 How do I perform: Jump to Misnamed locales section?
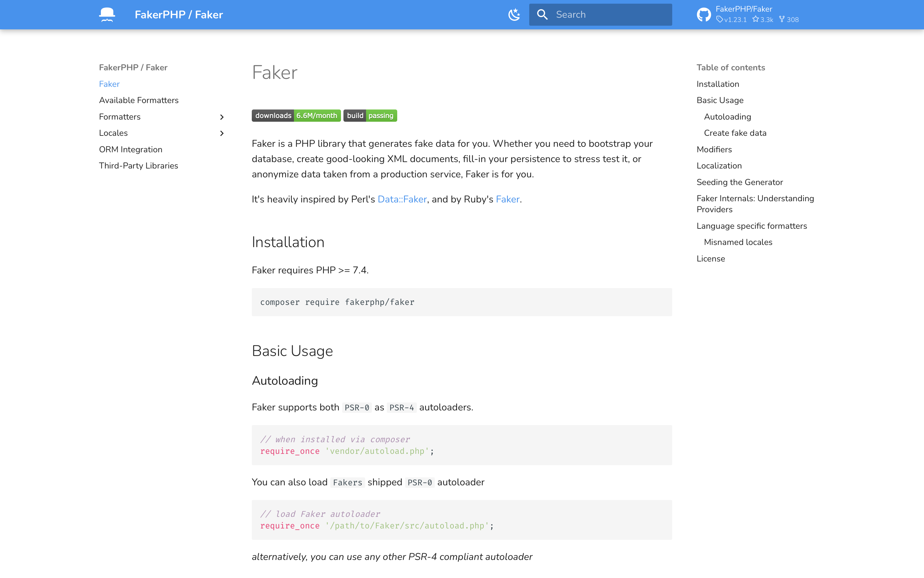[x=738, y=242]
